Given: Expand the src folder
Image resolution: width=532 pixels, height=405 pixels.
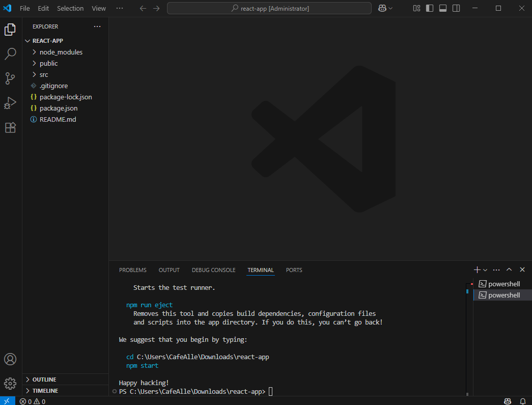Looking at the screenshot, I should [x=66, y=74].
